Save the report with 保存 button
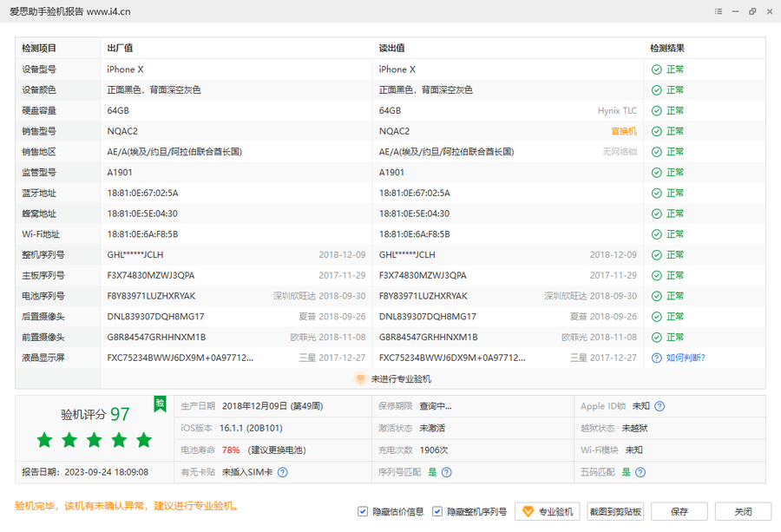Viewport: 781px width, 532px height. [679, 511]
